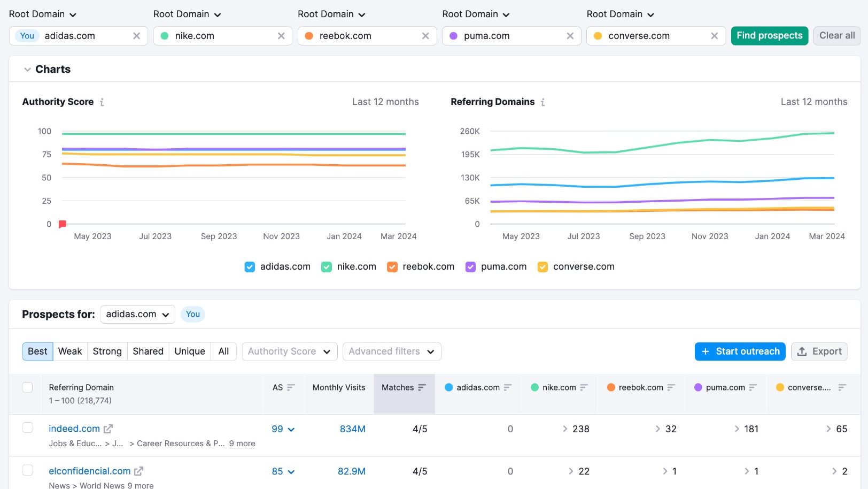Click the Clear all button

[x=837, y=36]
